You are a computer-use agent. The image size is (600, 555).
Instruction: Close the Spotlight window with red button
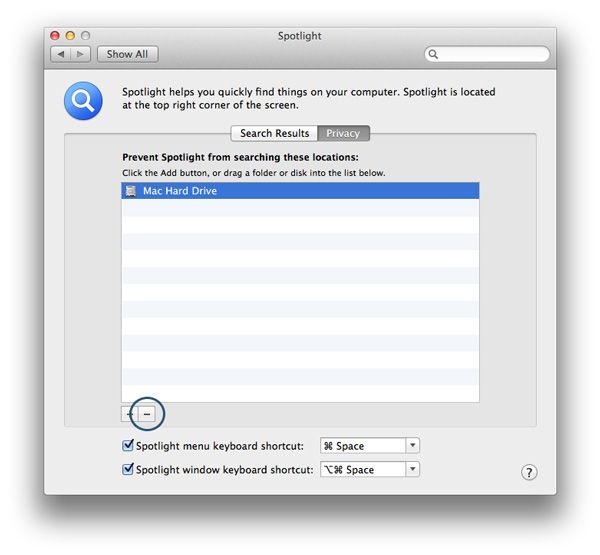(55, 36)
